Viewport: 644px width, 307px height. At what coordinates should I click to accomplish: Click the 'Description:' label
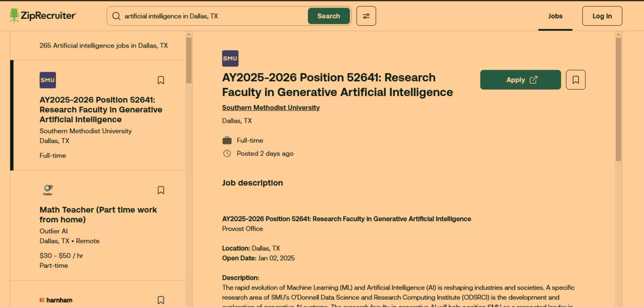coord(241,278)
